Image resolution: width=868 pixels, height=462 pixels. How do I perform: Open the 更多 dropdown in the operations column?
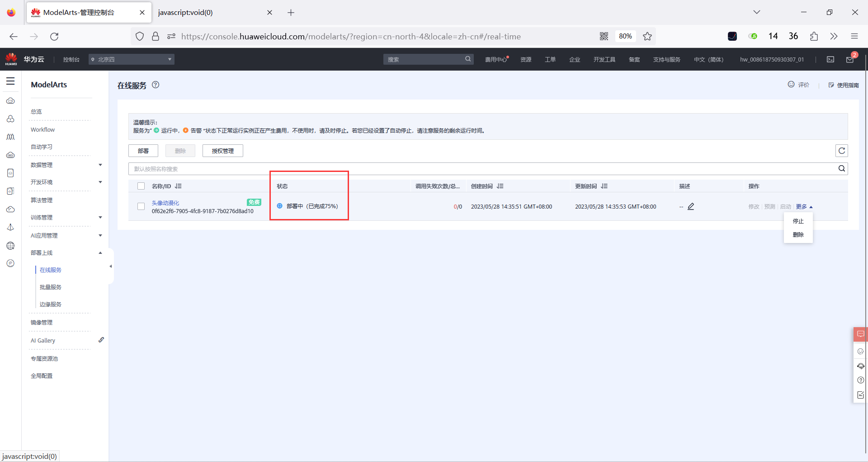(804, 206)
